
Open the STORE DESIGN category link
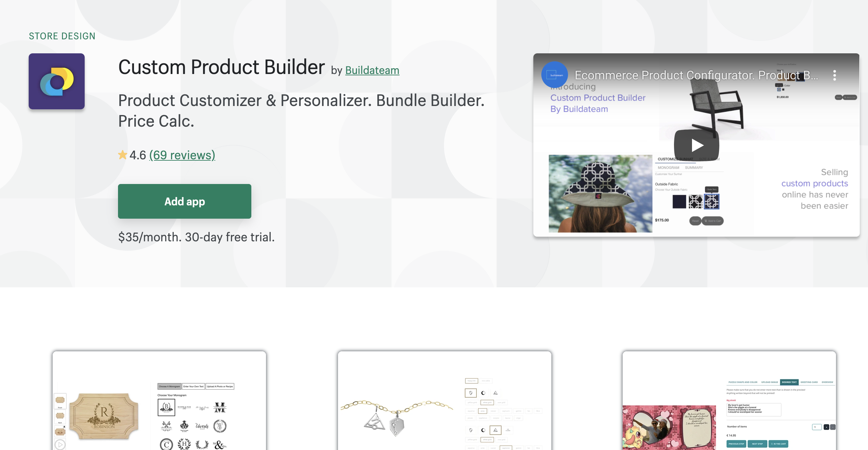(62, 36)
